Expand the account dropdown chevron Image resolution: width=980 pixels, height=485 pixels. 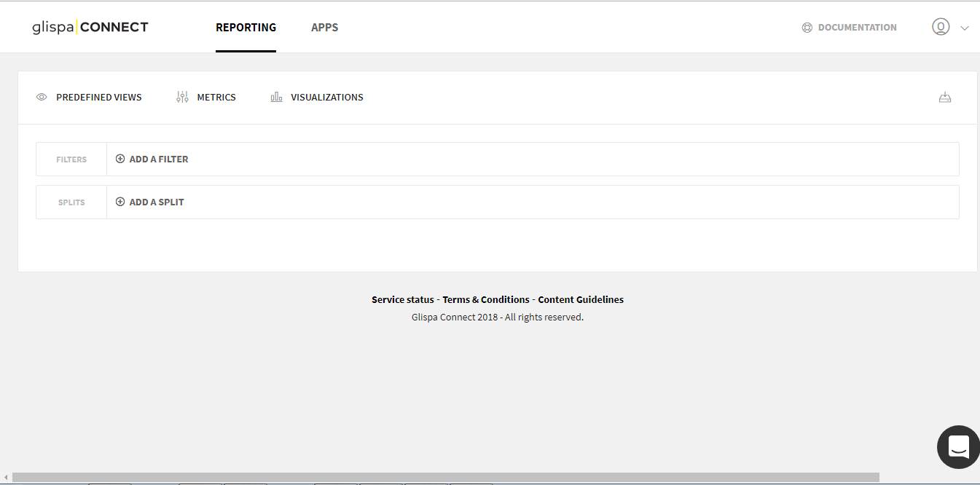pos(965,28)
